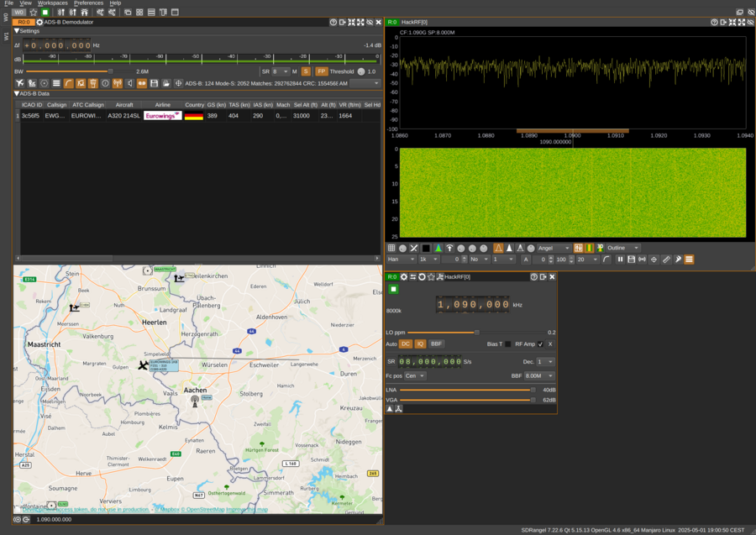
Task: Open the Han FFT window dropdown
Action: [x=402, y=260]
